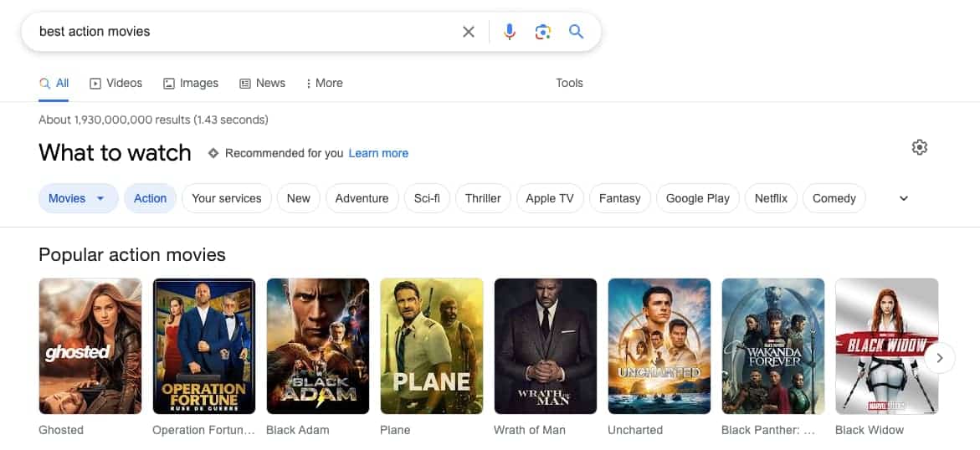Click the 'Black Adam' title text
Image resolution: width=980 pixels, height=450 pixels.
pyautogui.click(x=297, y=430)
